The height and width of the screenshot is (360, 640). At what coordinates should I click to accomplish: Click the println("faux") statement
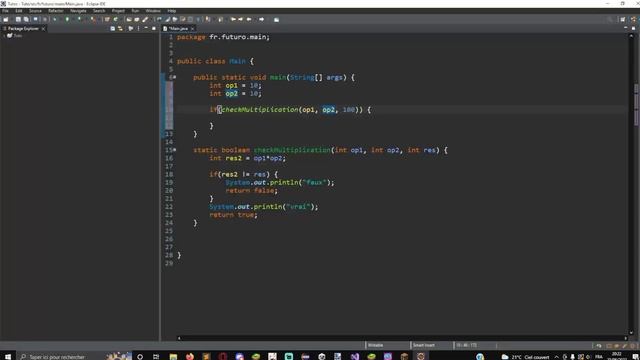pos(280,182)
